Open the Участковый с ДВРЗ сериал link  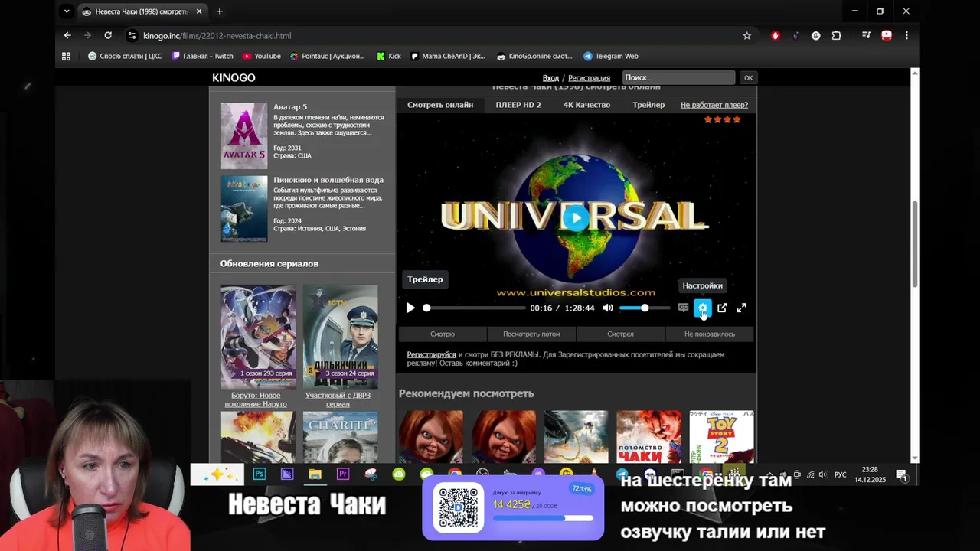(338, 399)
